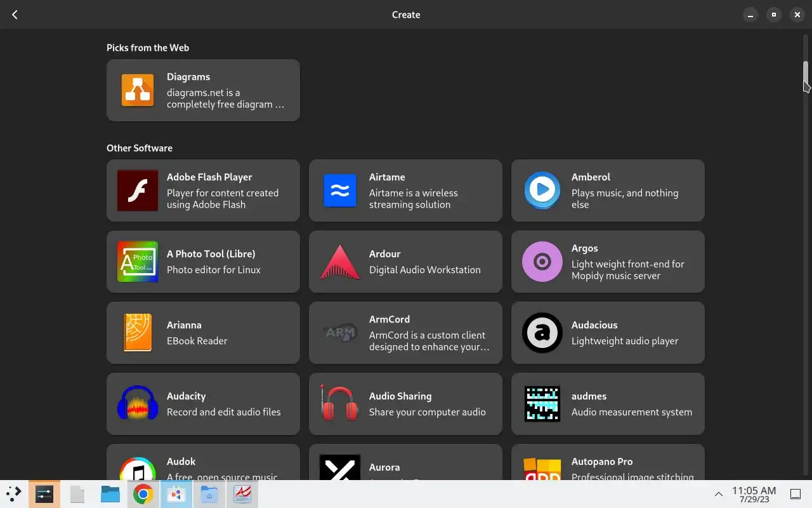Open the Audacious app icon
Image resolution: width=812 pixels, height=508 pixels.
click(x=542, y=333)
